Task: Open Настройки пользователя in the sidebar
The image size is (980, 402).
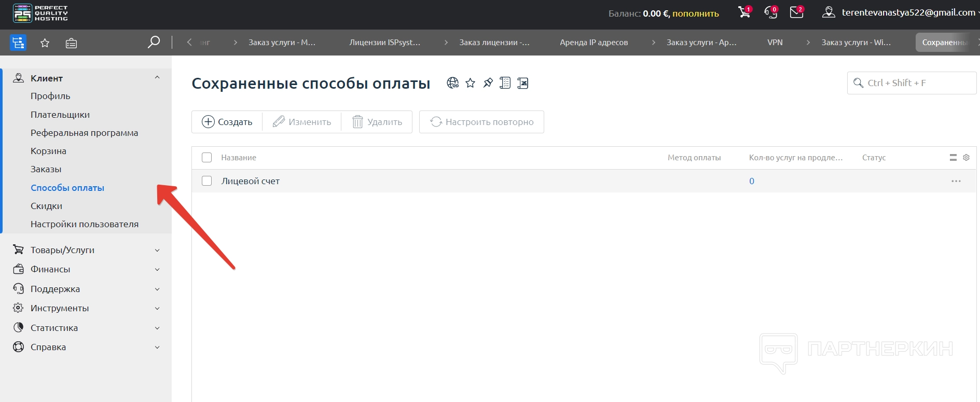Action: pyautogui.click(x=85, y=224)
